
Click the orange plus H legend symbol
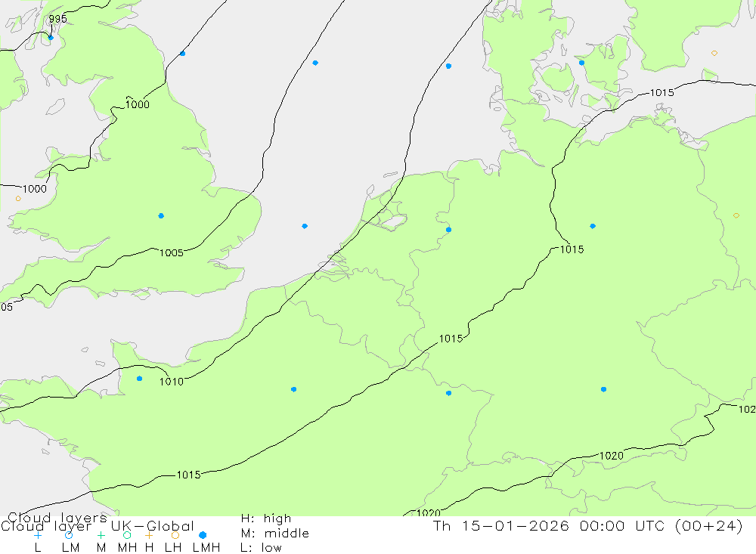point(149,535)
